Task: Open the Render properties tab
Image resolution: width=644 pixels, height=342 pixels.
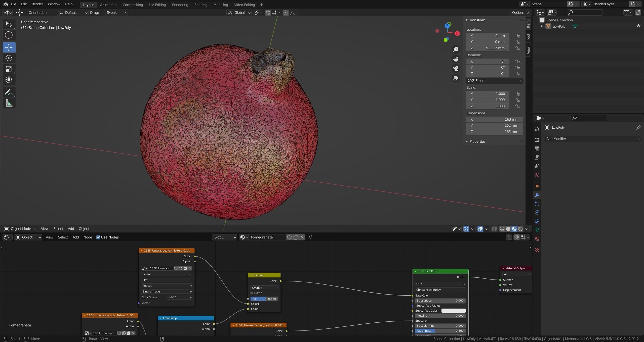Action: click(x=537, y=140)
